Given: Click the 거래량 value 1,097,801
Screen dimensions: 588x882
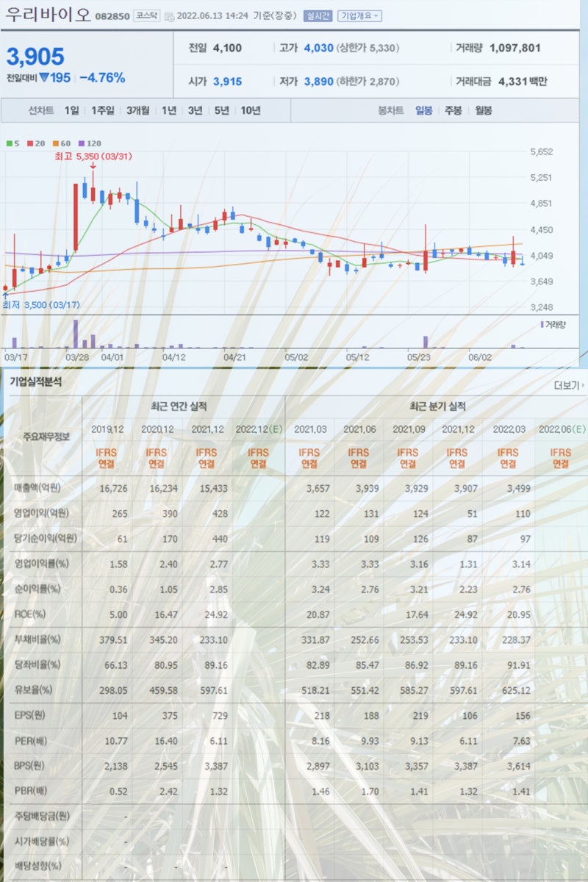Looking at the screenshot, I should coord(514,48).
